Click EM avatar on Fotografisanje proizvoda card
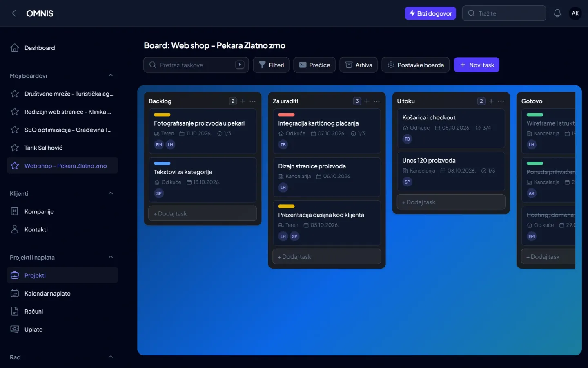588x368 pixels. pyautogui.click(x=159, y=145)
